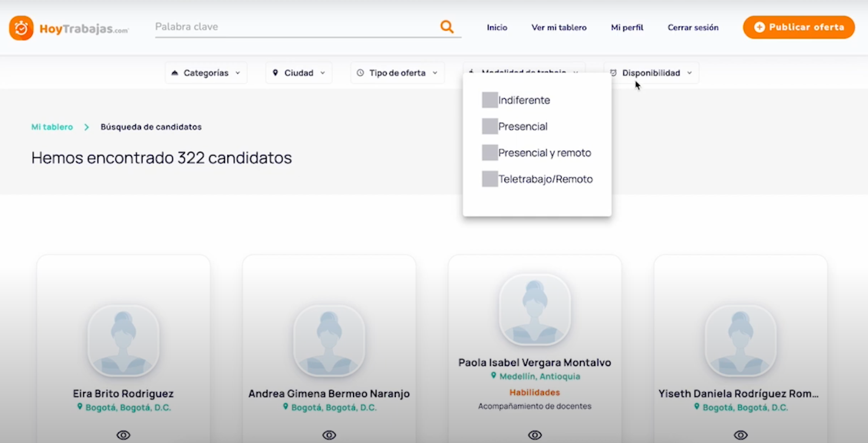Viewport: 868px width, 443px height.
Task: Click the clock icon beside Tipo de oferta
Action: tap(360, 73)
